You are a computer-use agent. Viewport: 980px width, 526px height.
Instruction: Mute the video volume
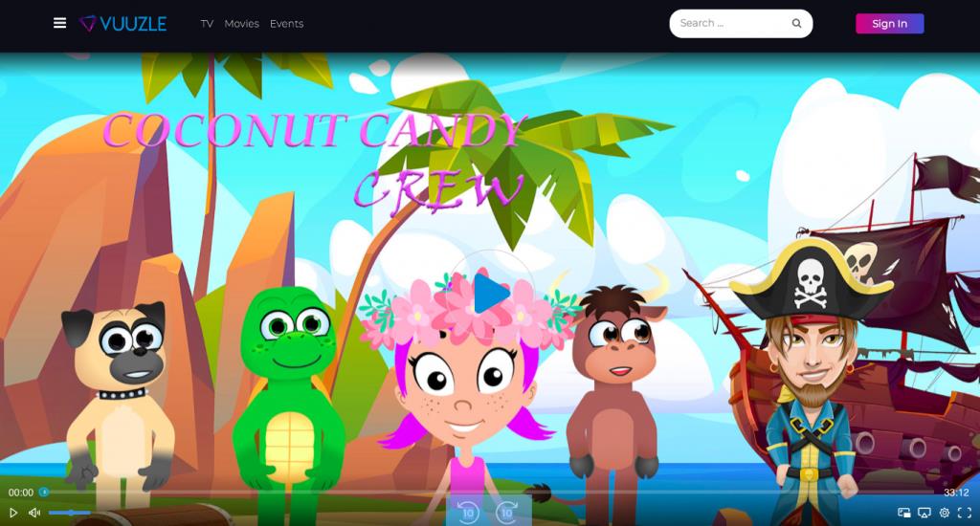click(34, 513)
